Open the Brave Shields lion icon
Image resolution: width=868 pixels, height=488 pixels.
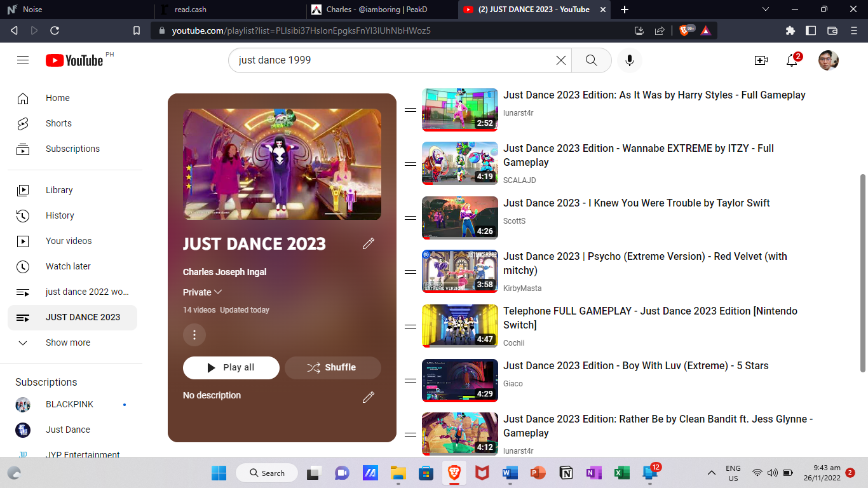point(685,30)
